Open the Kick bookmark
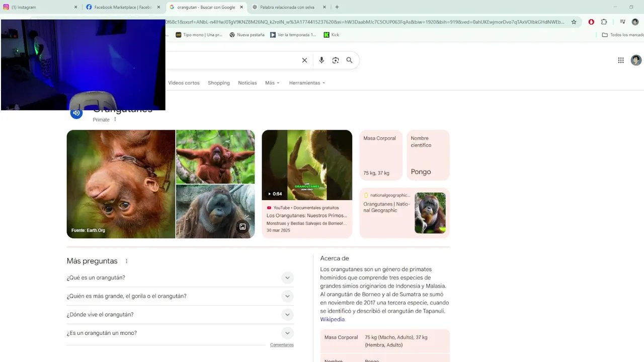Viewport: 644px width, 362px height. 332,35
